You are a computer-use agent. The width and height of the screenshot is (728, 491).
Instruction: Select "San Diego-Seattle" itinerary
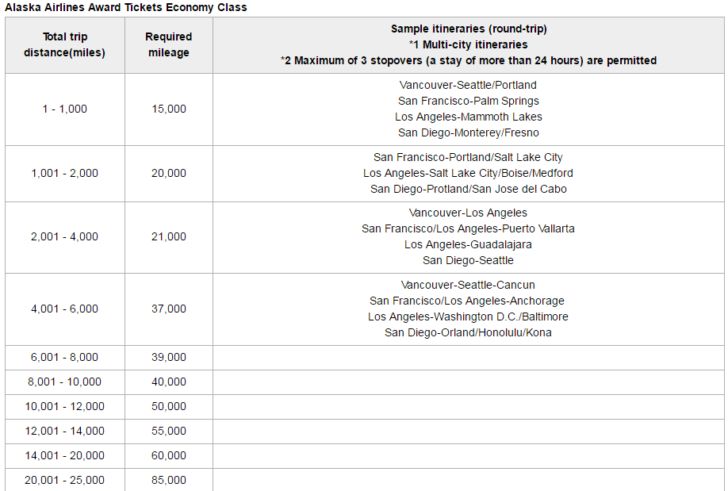(468, 260)
